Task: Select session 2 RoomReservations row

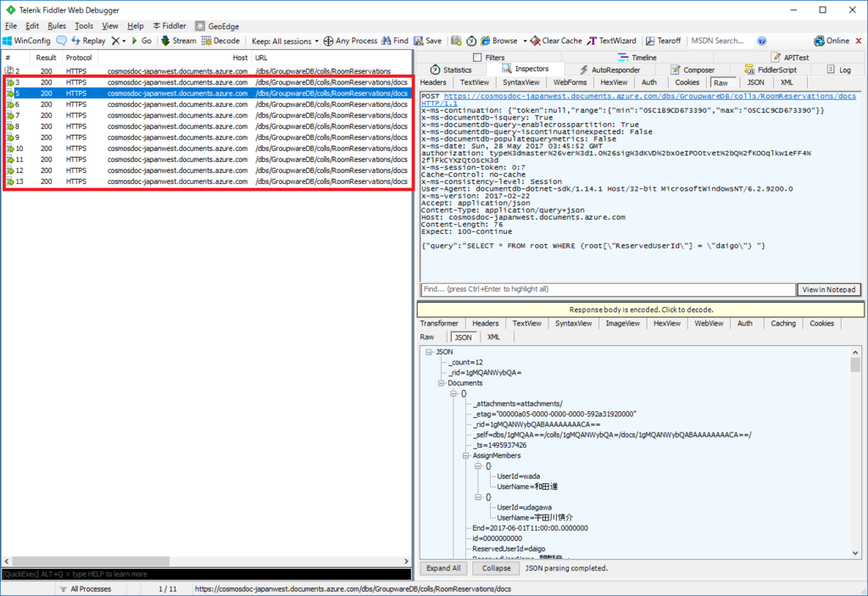Action: click(x=208, y=71)
